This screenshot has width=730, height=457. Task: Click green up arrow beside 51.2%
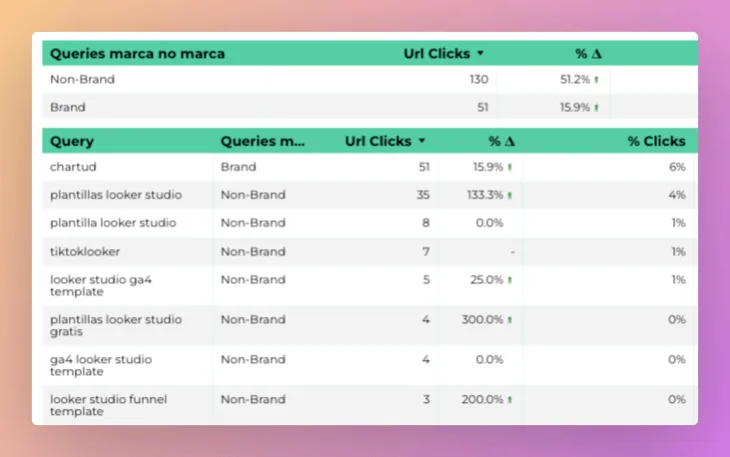[x=596, y=79]
